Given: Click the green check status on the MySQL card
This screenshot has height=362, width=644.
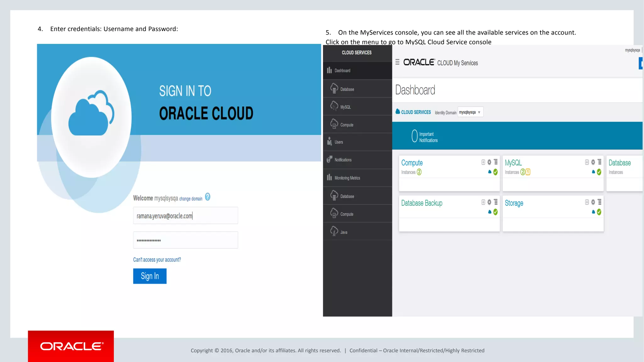Looking at the screenshot, I should tap(599, 172).
